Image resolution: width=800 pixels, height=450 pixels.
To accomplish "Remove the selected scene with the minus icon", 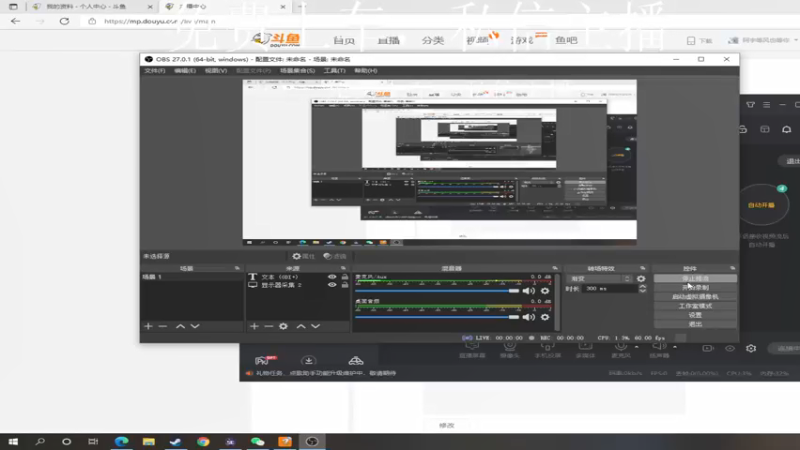I will click(x=163, y=326).
